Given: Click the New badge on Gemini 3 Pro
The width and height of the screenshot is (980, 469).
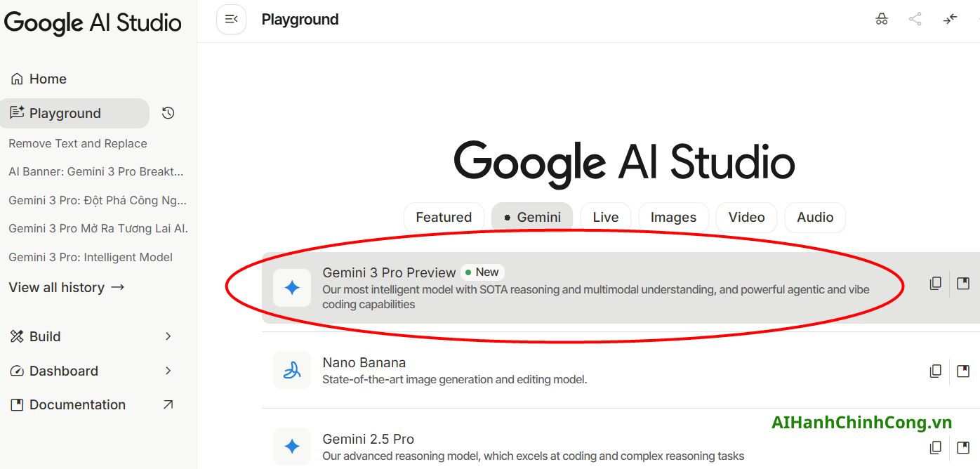Looking at the screenshot, I should point(482,272).
